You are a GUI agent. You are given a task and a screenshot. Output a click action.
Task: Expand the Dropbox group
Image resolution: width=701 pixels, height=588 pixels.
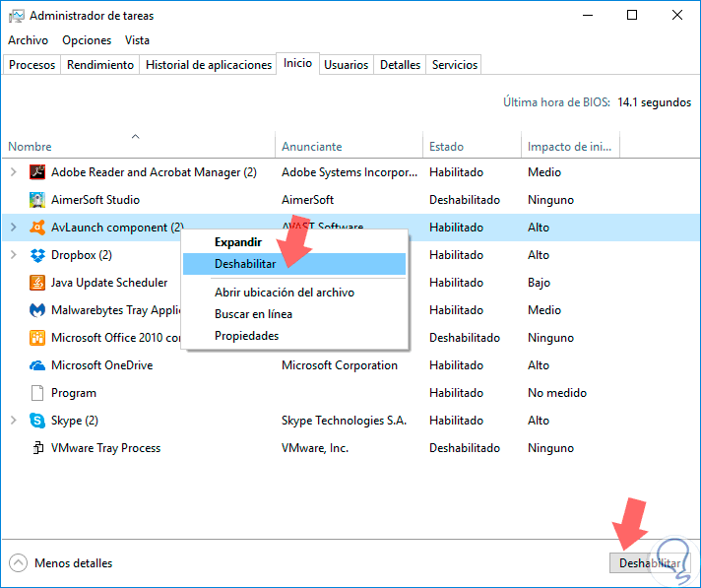(x=14, y=255)
